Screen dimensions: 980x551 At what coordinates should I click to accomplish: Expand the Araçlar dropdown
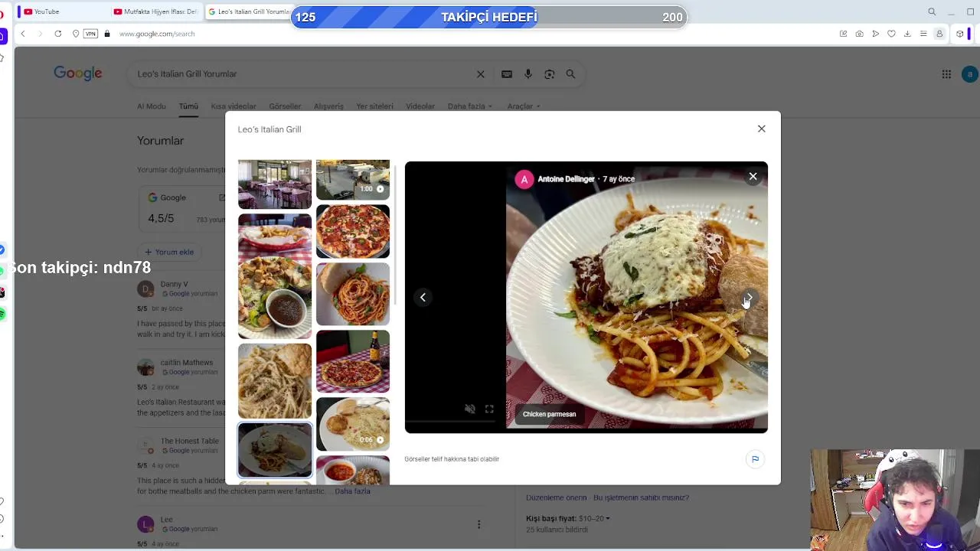pos(524,106)
